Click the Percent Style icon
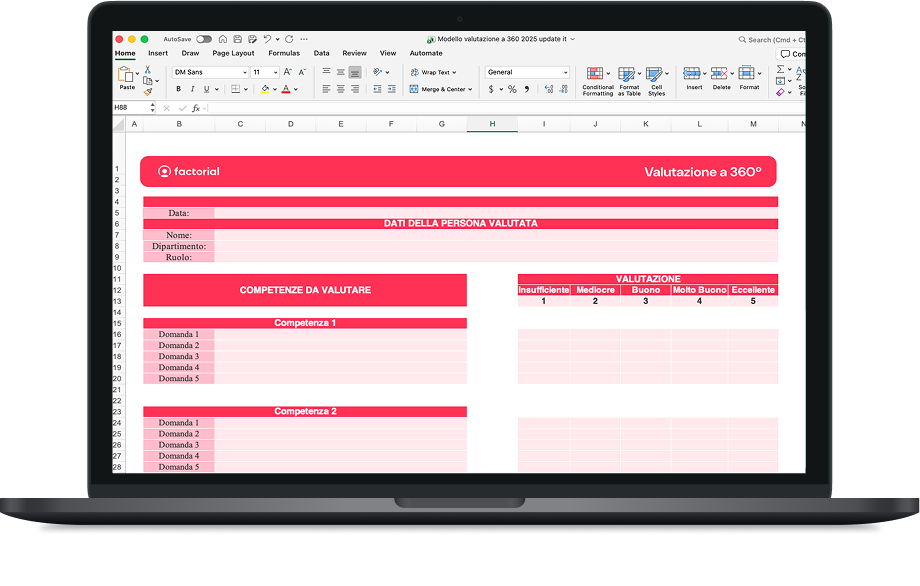The image size is (920, 586). (x=512, y=89)
